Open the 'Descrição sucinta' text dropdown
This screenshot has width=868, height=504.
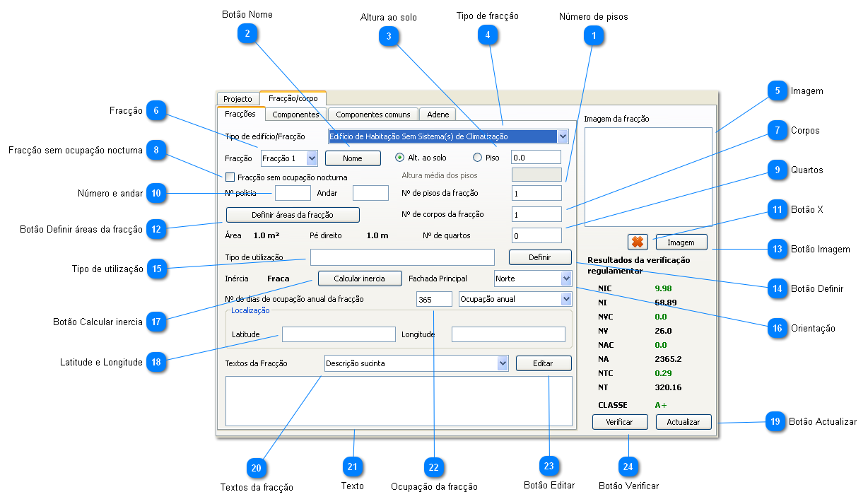click(x=503, y=363)
